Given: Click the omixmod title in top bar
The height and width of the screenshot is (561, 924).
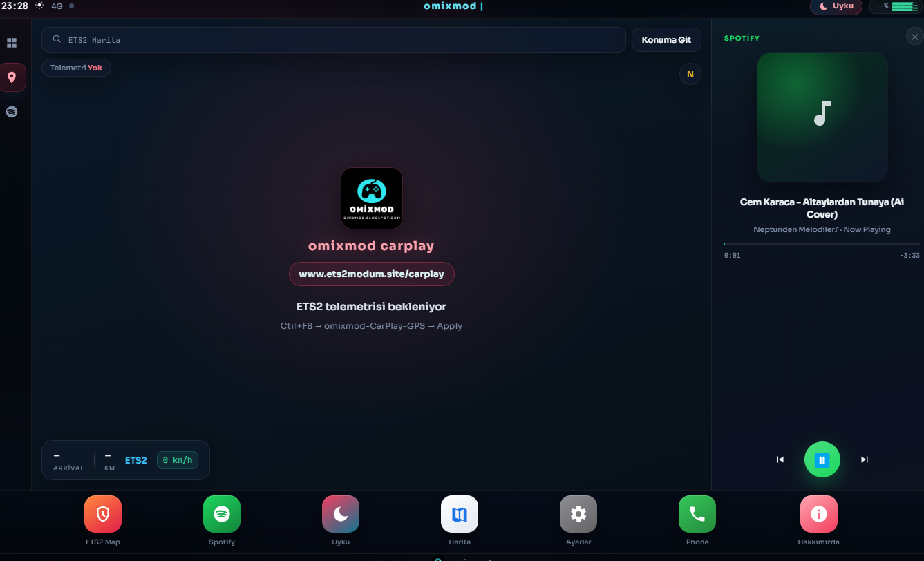Looking at the screenshot, I should (x=451, y=6).
